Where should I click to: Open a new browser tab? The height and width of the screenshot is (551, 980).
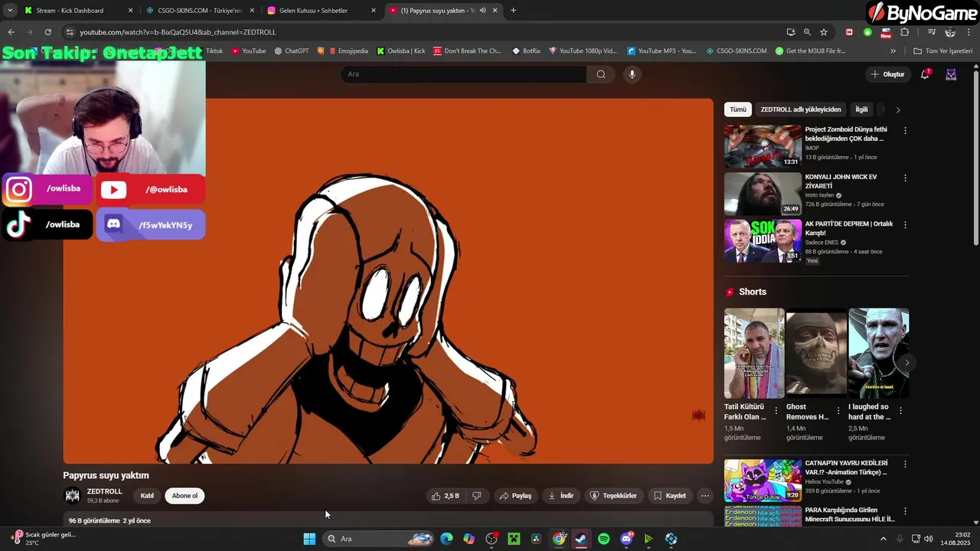tap(513, 11)
